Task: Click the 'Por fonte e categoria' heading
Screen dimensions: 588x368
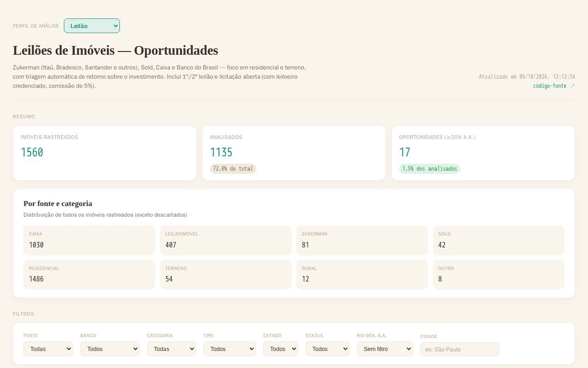Action: [58, 203]
